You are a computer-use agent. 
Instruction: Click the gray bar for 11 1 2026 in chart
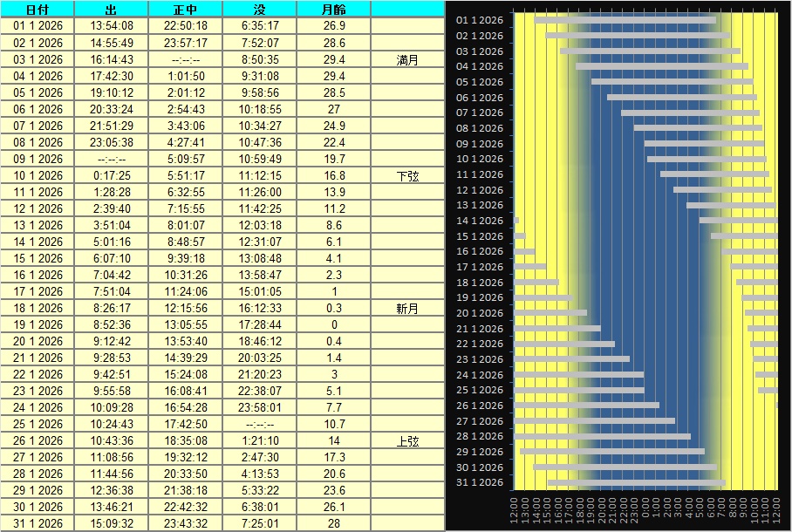[713, 174]
